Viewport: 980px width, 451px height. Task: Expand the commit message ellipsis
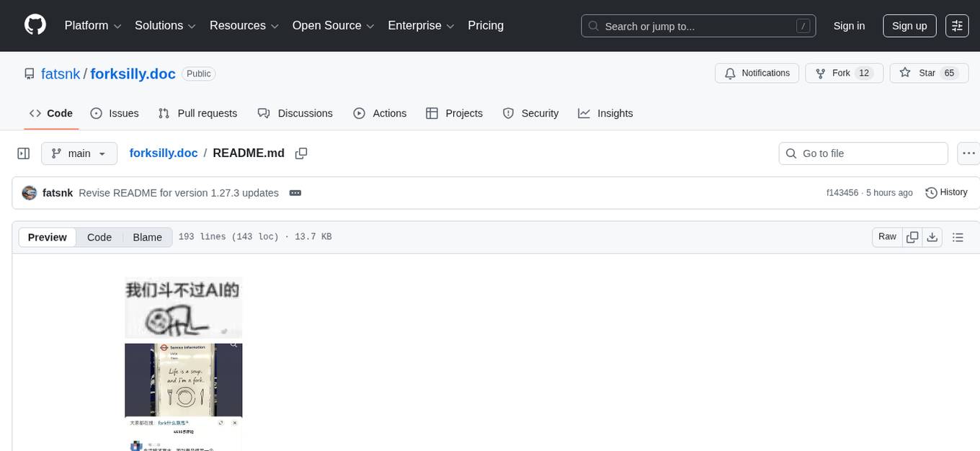click(295, 192)
